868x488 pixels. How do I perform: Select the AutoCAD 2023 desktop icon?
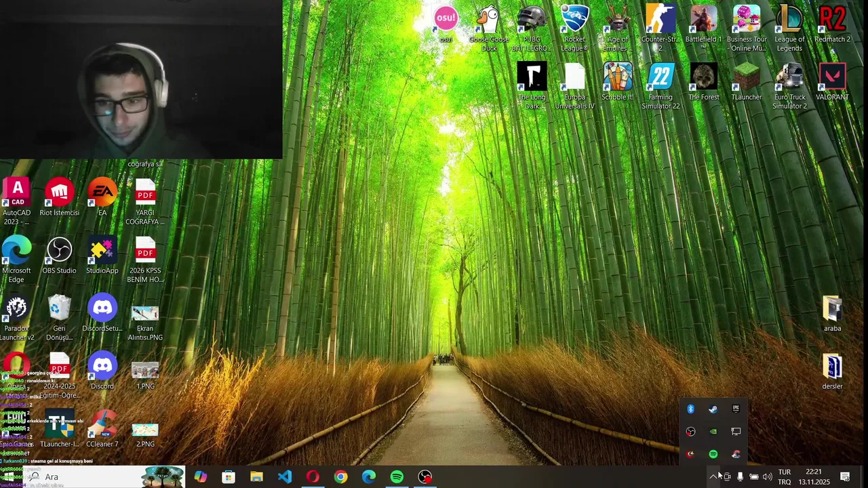click(x=16, y=202)
